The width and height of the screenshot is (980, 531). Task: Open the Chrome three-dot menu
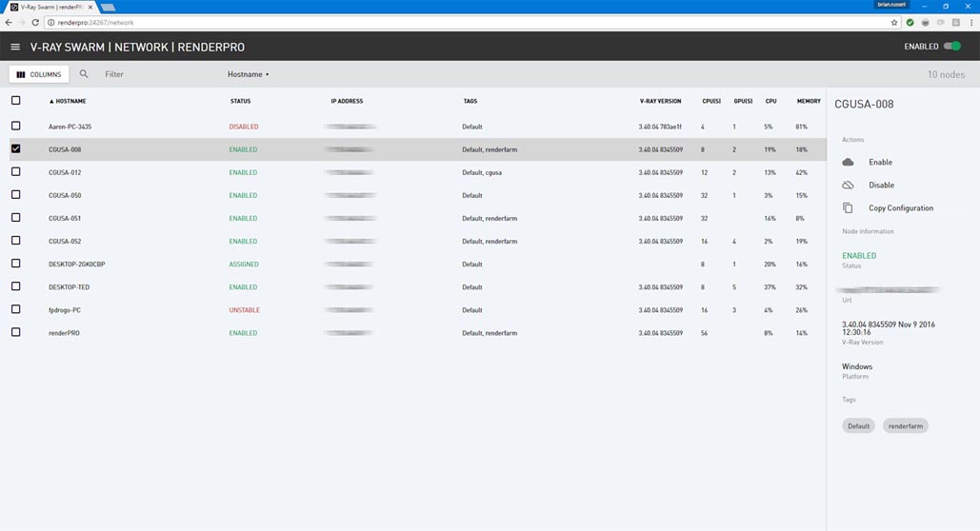(x=971, y=23)
